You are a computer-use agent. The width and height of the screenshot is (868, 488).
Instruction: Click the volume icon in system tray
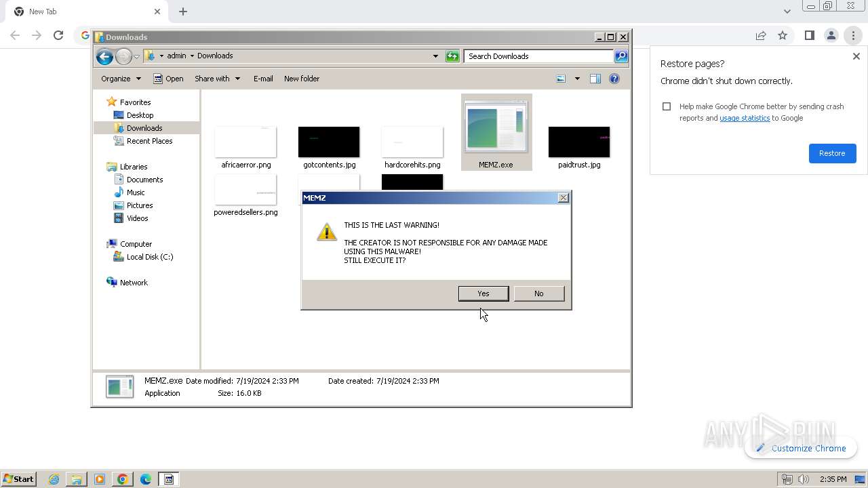click(x=804, y=479)
